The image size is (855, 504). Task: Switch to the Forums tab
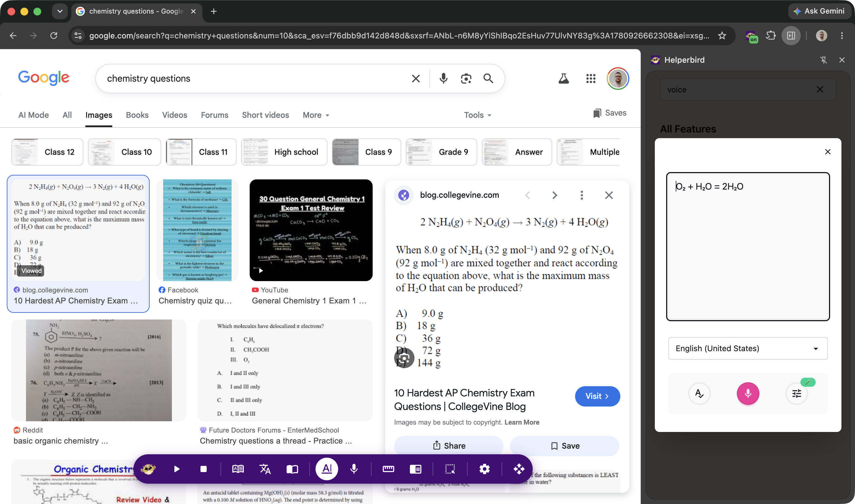pyautogui.click(x=214, y=115)
